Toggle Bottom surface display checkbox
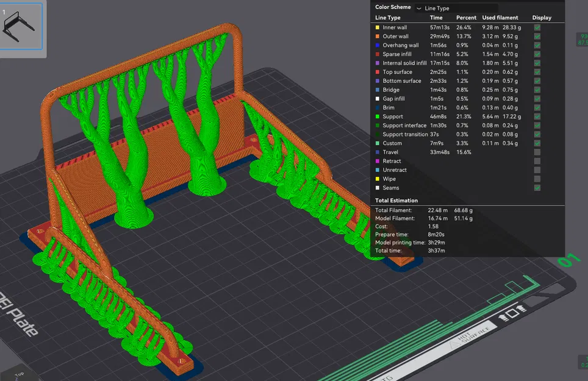Viewport: 588px width, 381px height. [x=537, y=81]
